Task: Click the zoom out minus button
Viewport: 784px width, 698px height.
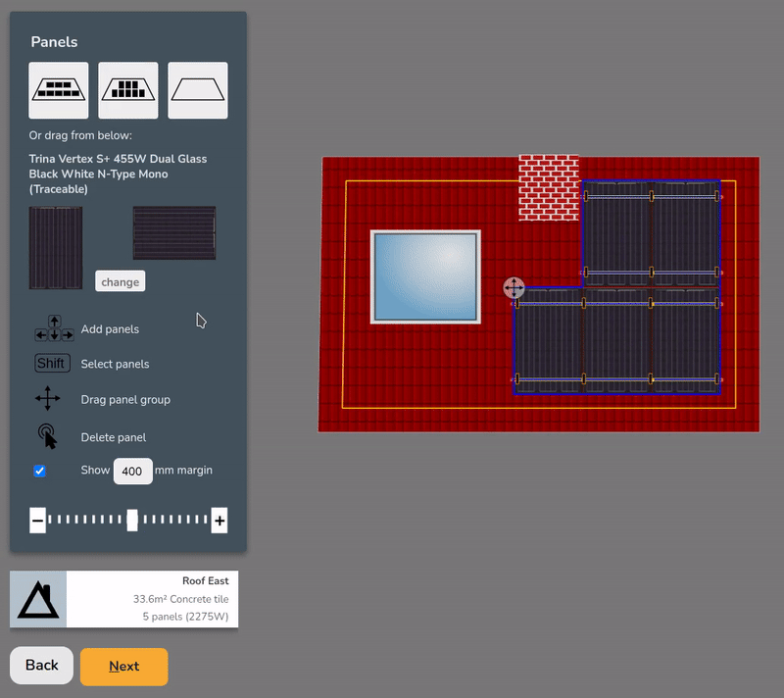Action: [37, 521]
